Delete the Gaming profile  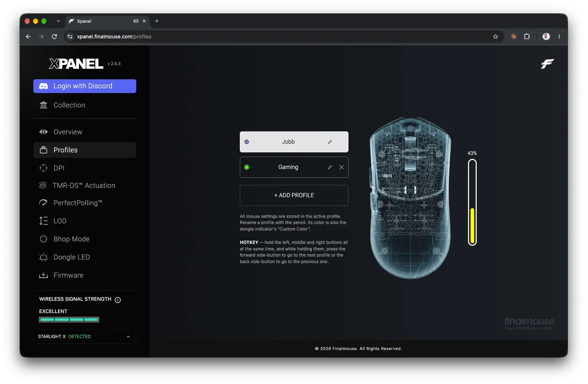click(341, 167)
